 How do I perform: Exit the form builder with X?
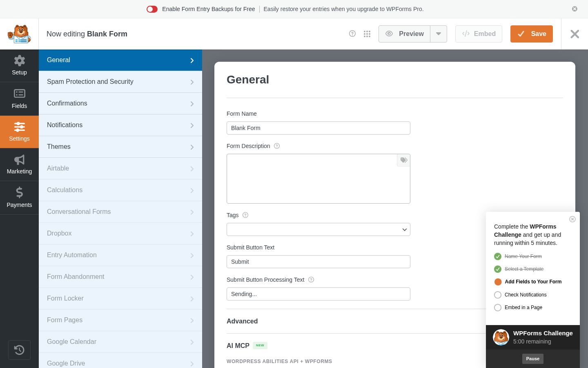(x=575, y=34)
